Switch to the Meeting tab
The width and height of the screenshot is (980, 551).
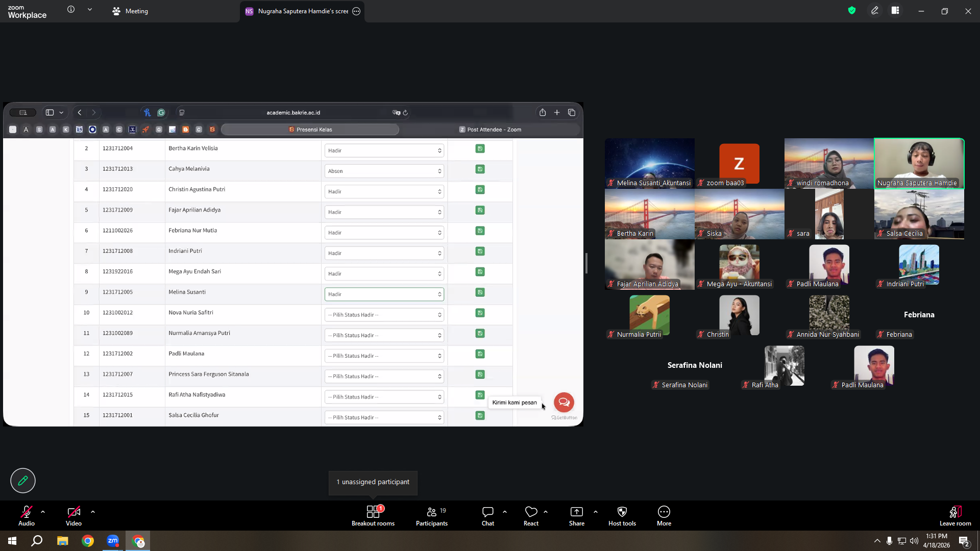tap(130, 11)
